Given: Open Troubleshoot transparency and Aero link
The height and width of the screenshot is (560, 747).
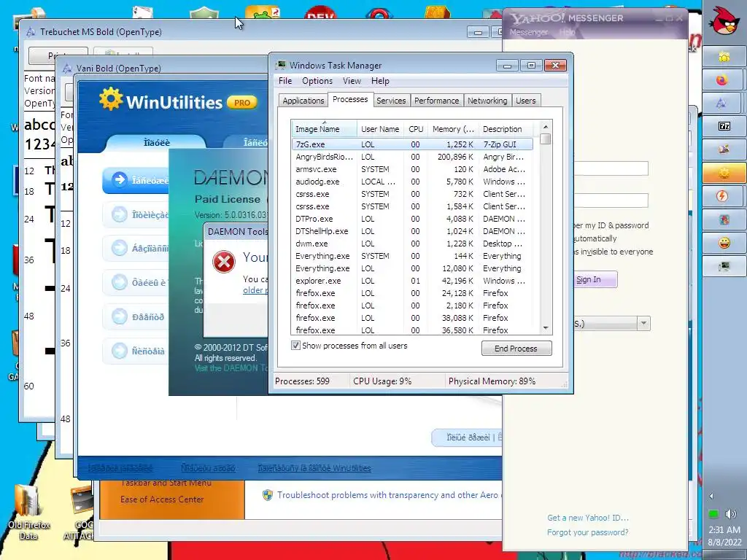Looking at the screenshot, I should (x=388, y=495).
